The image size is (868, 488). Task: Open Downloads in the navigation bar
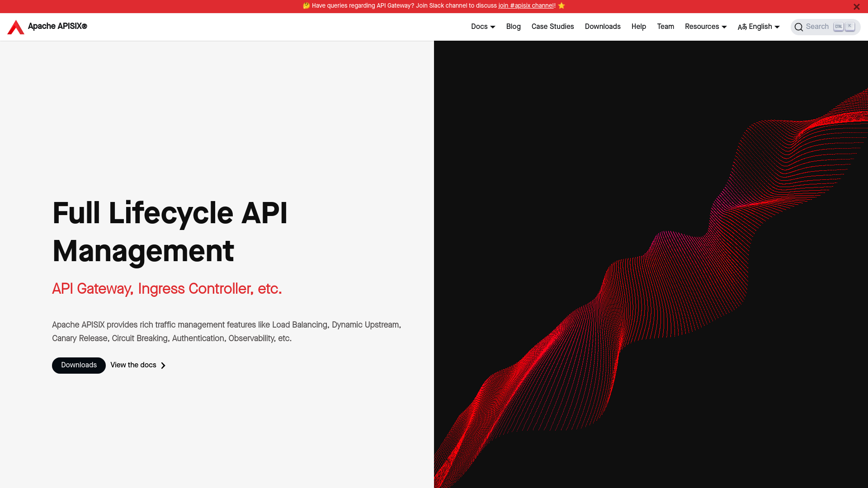tap(603, 27)
